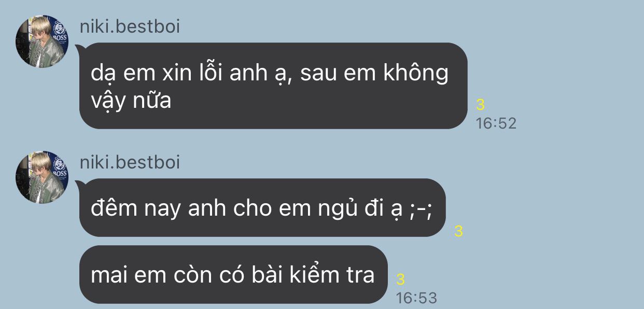The image size is (644, 309).
Task: Click the 16:53 timestamp
Action: [416, 298]
